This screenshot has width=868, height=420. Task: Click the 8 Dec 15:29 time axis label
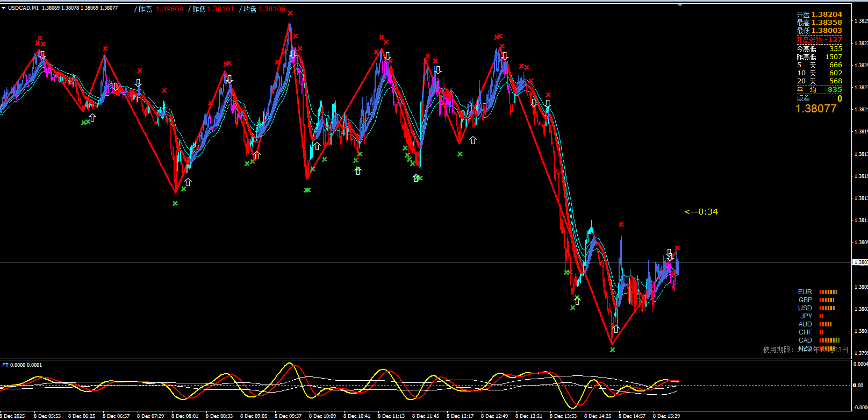[666, 416]
